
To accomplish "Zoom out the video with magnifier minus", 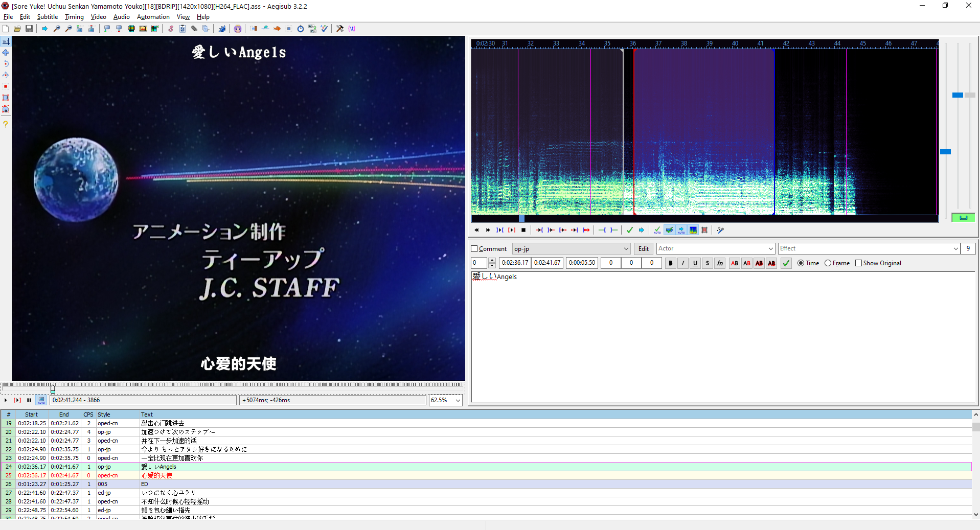I will [69, 29].
